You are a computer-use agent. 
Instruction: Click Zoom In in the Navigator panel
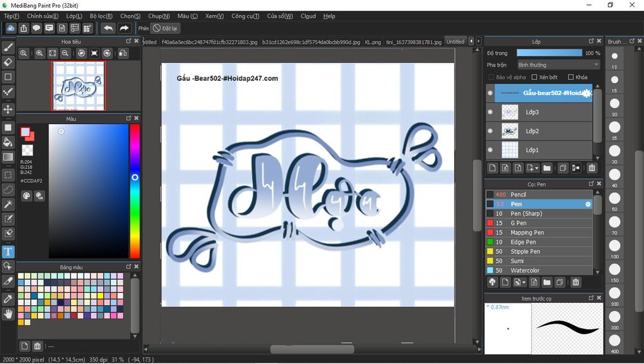(x=40, y=53)
